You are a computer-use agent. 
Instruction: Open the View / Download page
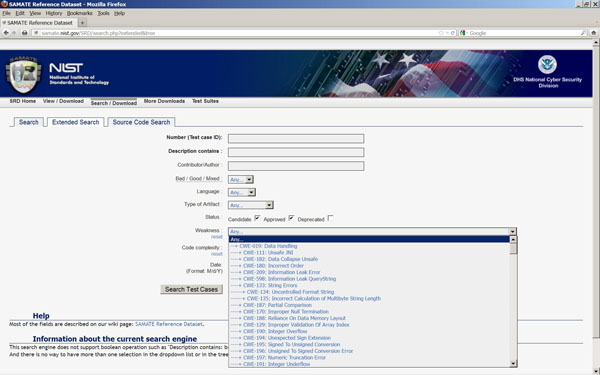(63, 101)
